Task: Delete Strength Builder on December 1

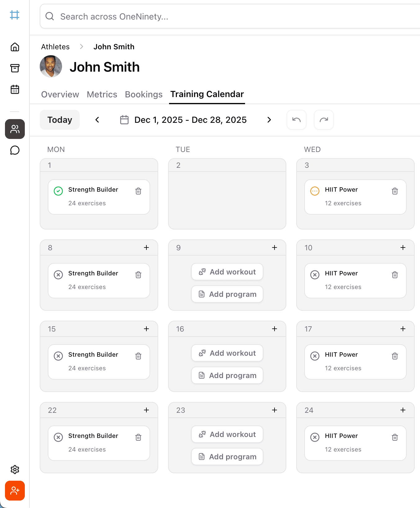Action: 138,191
